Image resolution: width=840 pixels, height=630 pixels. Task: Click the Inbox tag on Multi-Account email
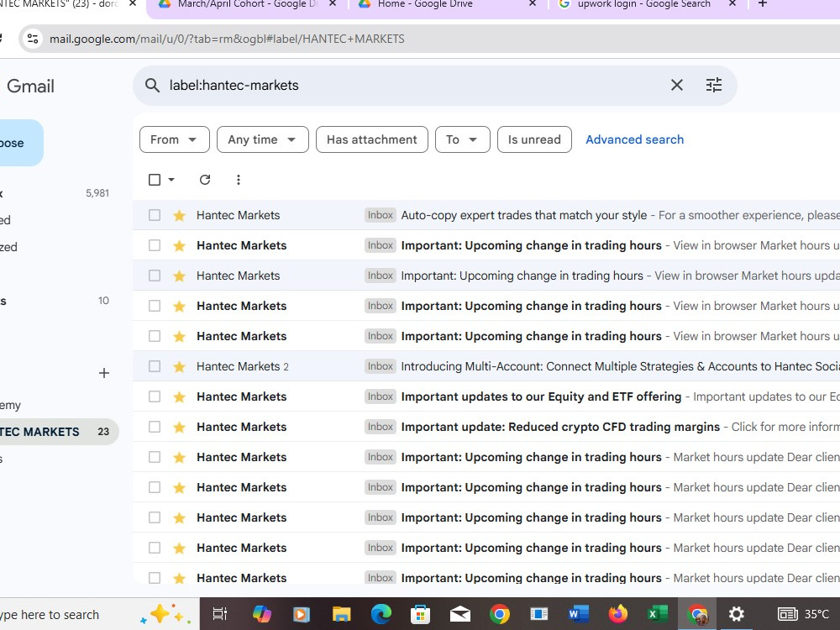[x=381, y=366]
